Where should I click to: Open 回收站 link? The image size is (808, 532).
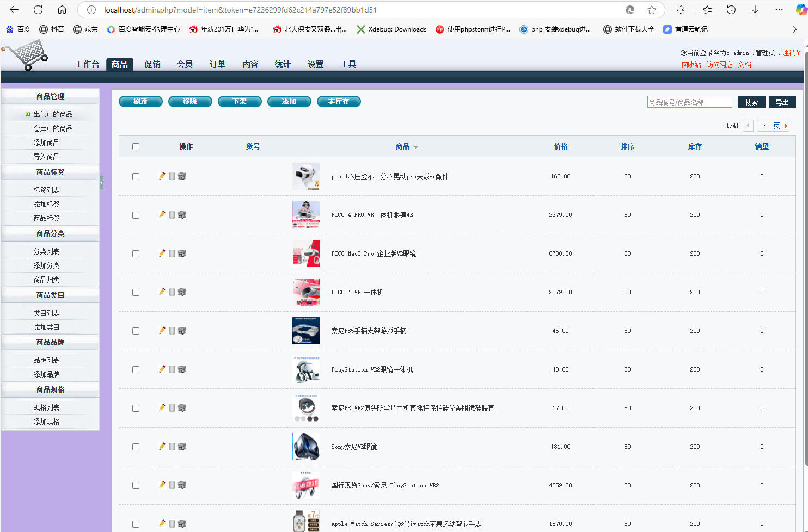click(x=691, y=65)
